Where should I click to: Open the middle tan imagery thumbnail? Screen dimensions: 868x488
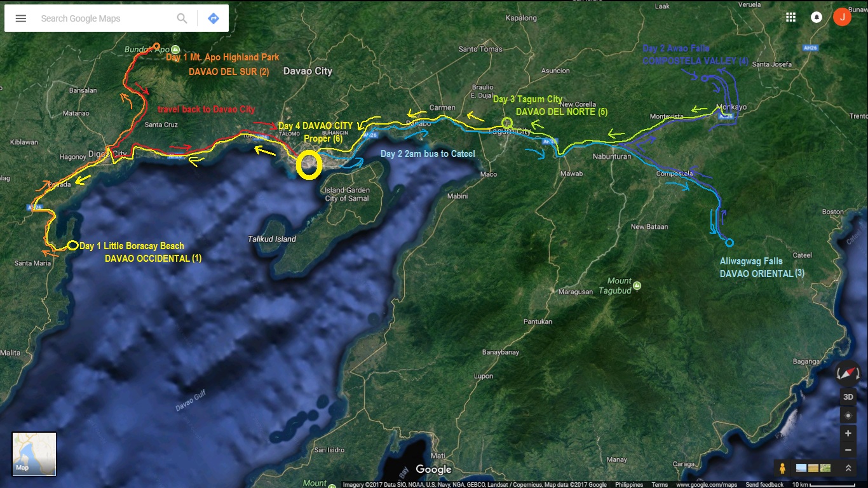(x=813, y=468)
